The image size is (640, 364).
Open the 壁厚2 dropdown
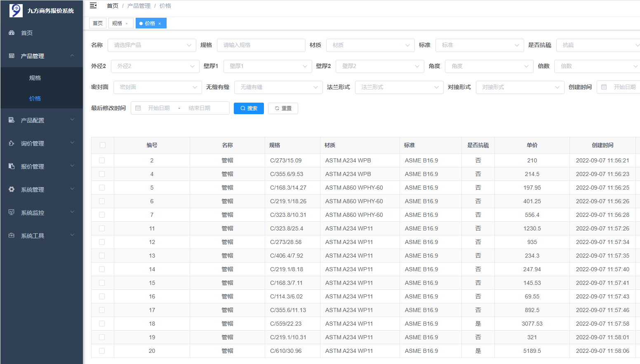coord(380,66)
